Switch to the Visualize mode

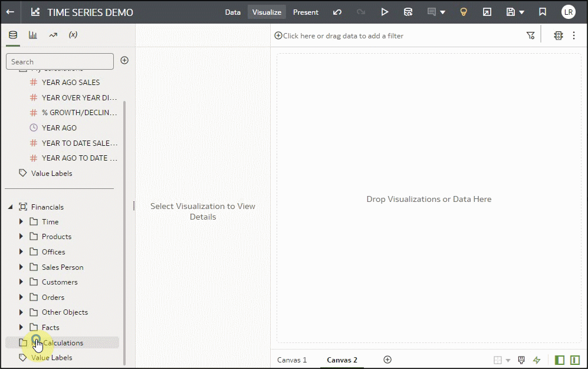[267, 12]
